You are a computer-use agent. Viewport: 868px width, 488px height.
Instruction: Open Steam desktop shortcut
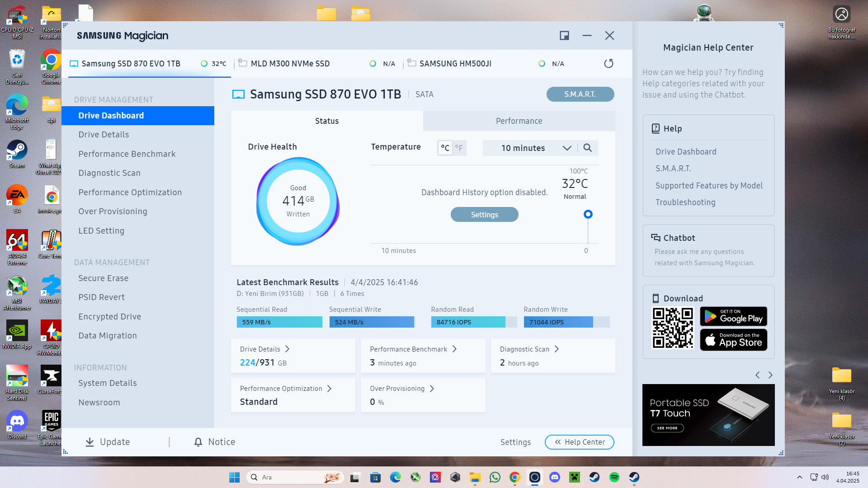click(17, 154)
